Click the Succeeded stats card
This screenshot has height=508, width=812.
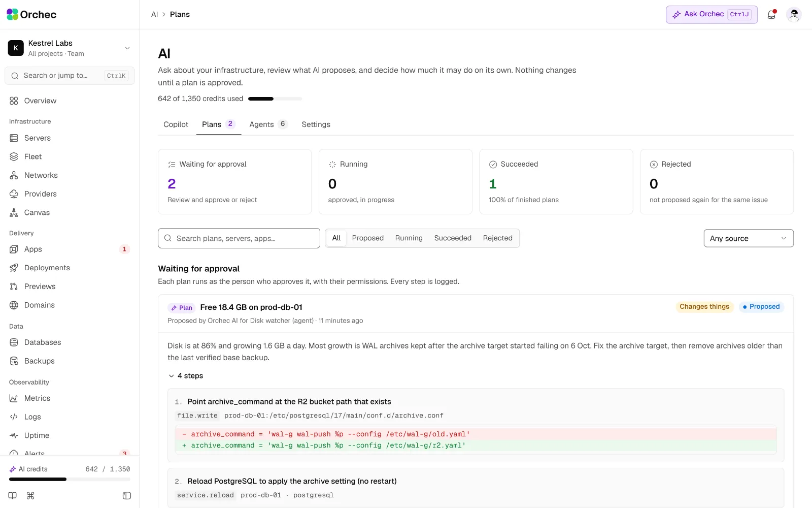[x=556, y=181]
